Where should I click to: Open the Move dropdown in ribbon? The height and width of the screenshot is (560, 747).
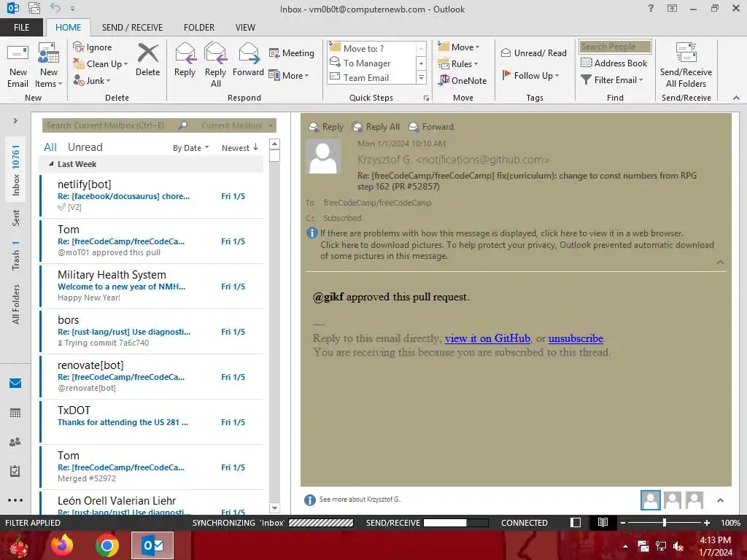tap(459, 47)
